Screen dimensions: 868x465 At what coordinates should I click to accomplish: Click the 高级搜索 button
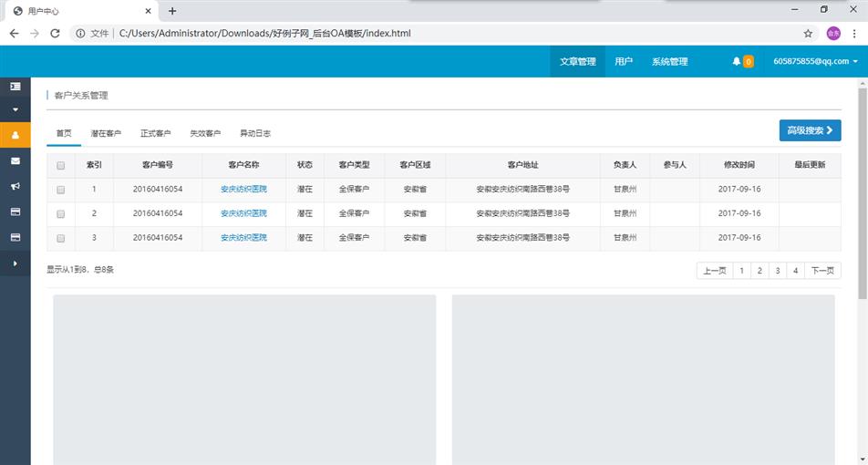pos(810,130)
